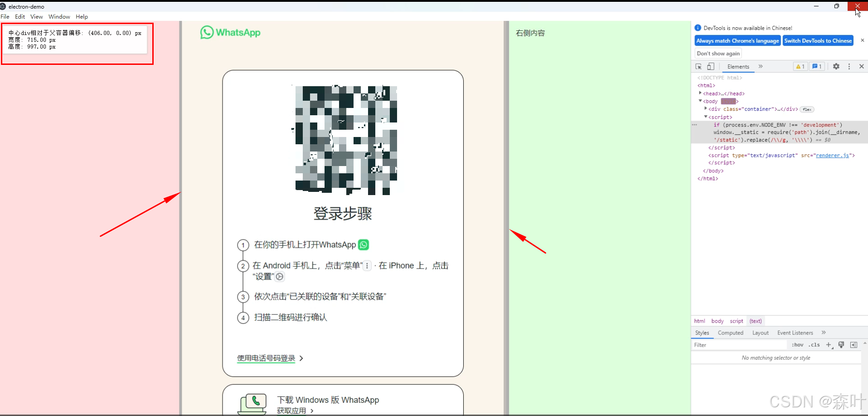Click the 使用电话号码登录 link
Viewport: 868px width, 416px height.
click(x=266, y=358)
